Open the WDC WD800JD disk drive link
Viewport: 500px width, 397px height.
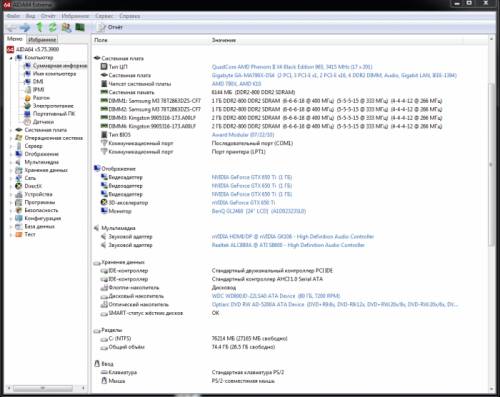pos(276,296)
